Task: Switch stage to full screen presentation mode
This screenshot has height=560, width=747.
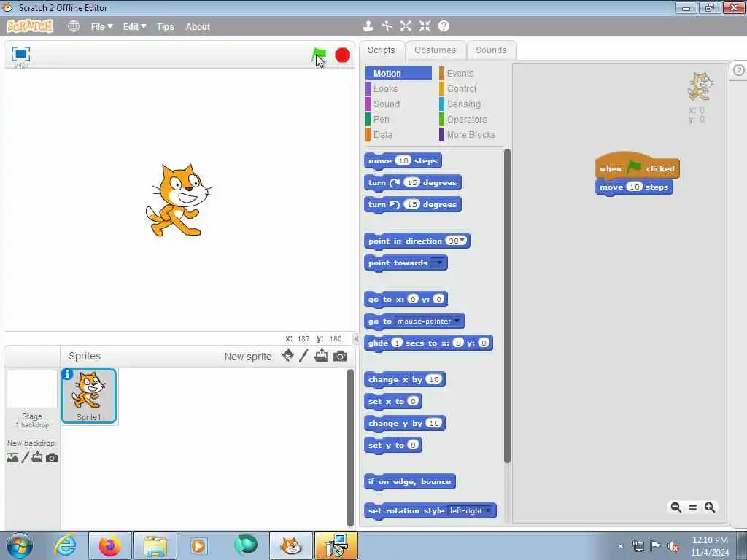Action: click(20, 54)
